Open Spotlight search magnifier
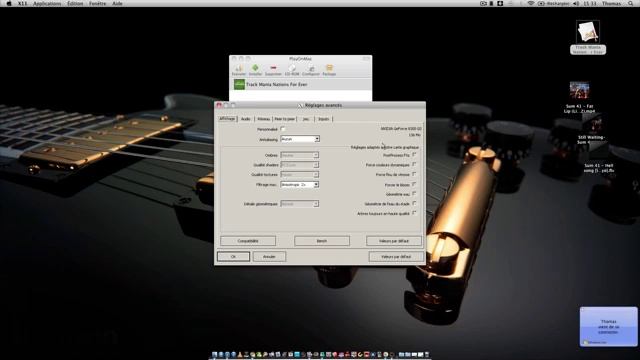The width and height of the screenshot is (640, 360). coord(631,3)
